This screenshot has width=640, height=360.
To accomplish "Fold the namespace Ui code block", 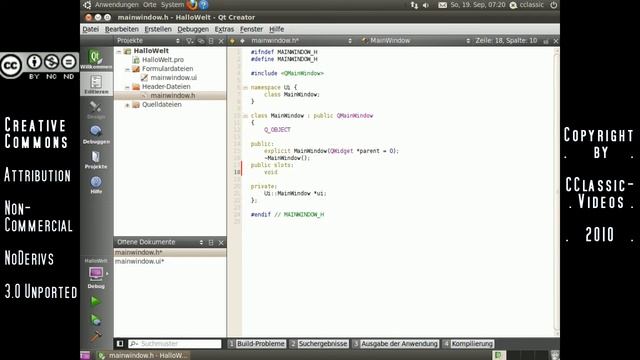I will pos(246,87).
